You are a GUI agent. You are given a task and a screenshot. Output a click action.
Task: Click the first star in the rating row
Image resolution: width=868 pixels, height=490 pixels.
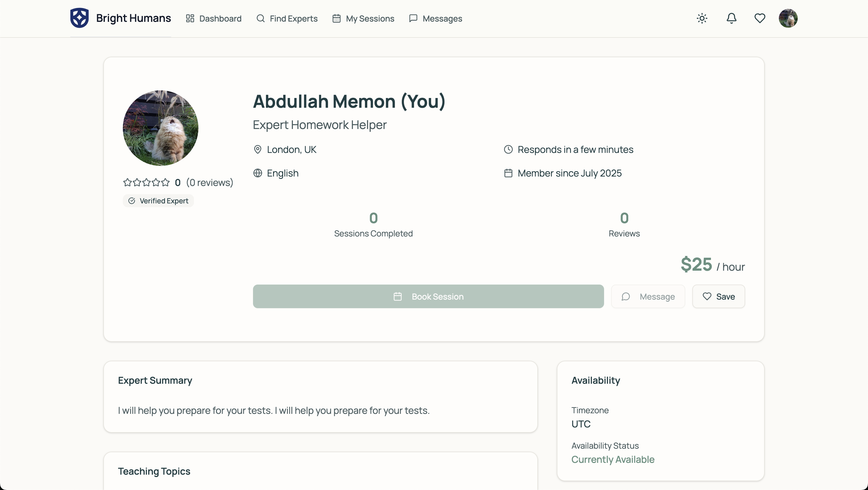tap(127, 182)
